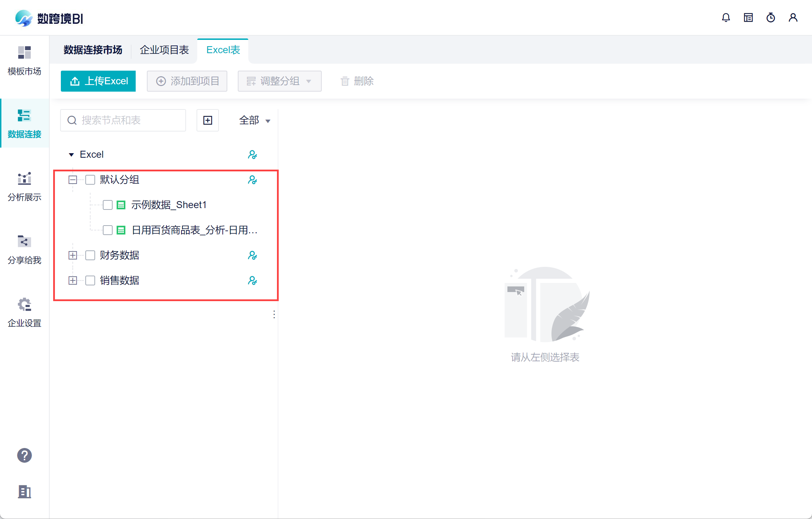The width and height of the screenshot is (812, 519).
Task: Open the user profile icon
Action: pos(793,17)
